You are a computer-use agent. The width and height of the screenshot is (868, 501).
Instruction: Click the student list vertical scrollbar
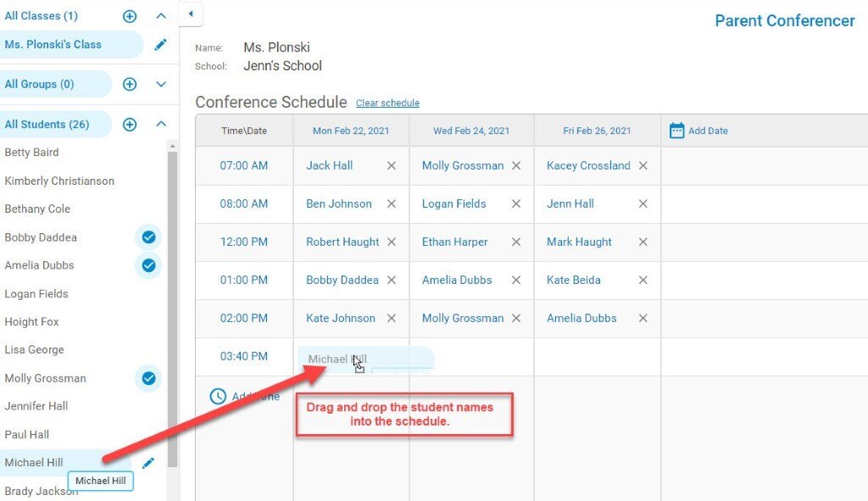tap(173, 309)
